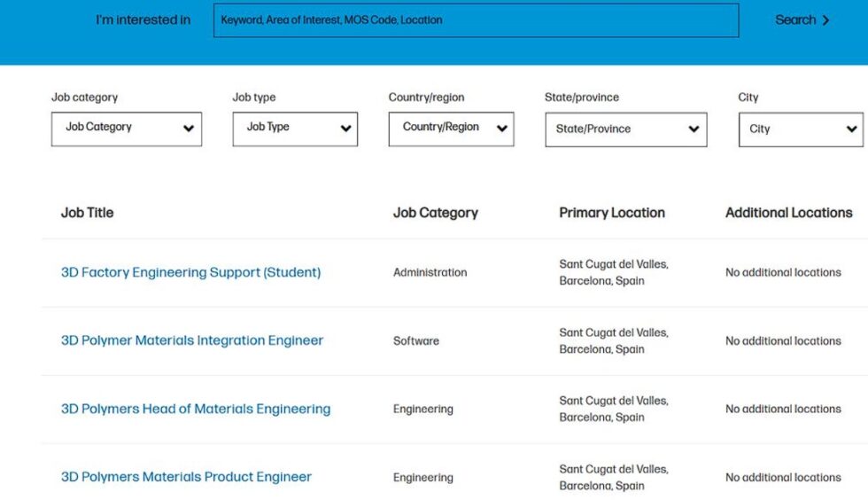This screenshot has height=500, width=868.
Task: Click the State/Province dropdown chevron icon
Action: click(x=694, y=129)
